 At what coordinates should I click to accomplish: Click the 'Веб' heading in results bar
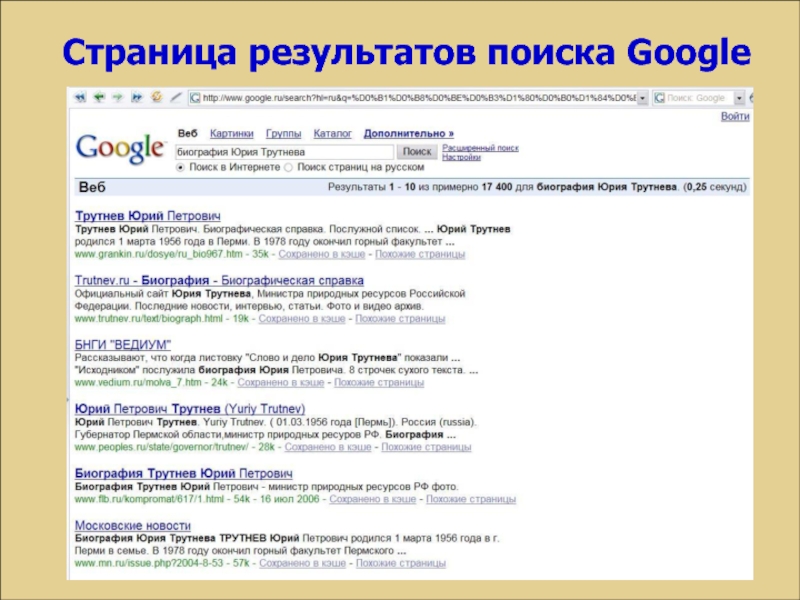coord(92,187)
